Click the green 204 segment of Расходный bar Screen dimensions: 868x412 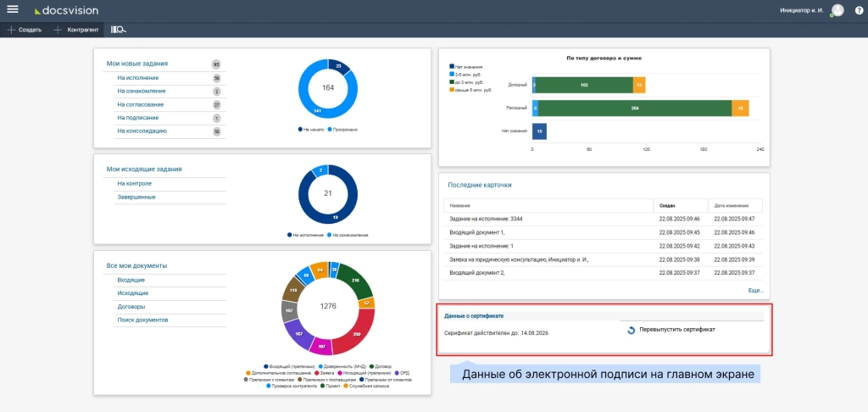[634, 108]
